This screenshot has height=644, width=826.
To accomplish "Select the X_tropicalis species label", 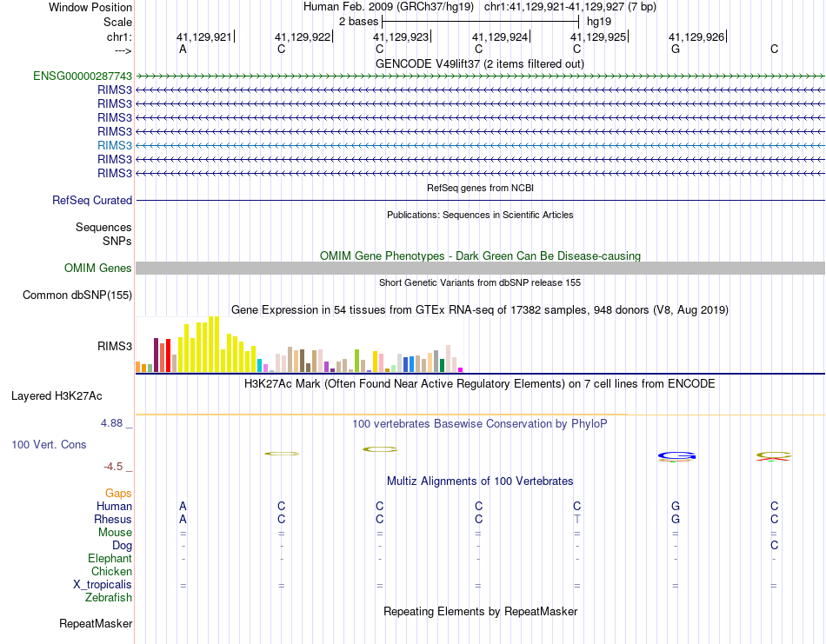I will tap(103, 585).
